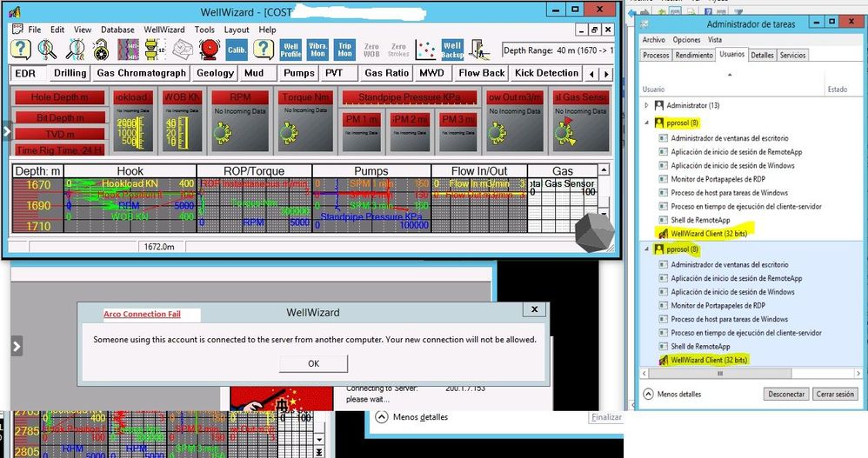Open the Vista menu

[715, 40]
